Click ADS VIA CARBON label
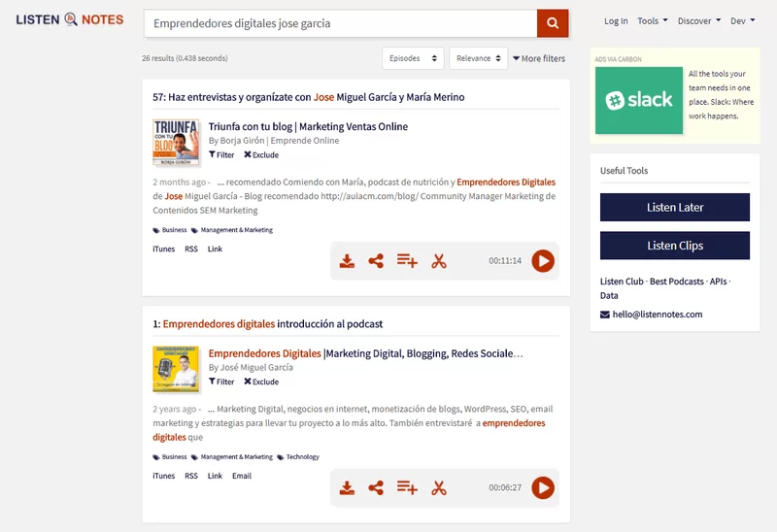Screen dimensions: 777x532 [x=618, y=59]
